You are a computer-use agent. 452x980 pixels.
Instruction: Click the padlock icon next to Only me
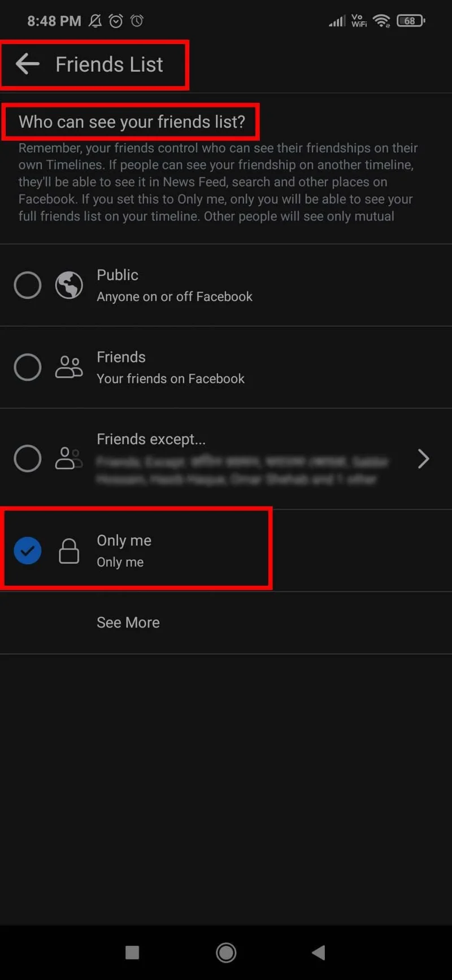click(x=69, y=550)
